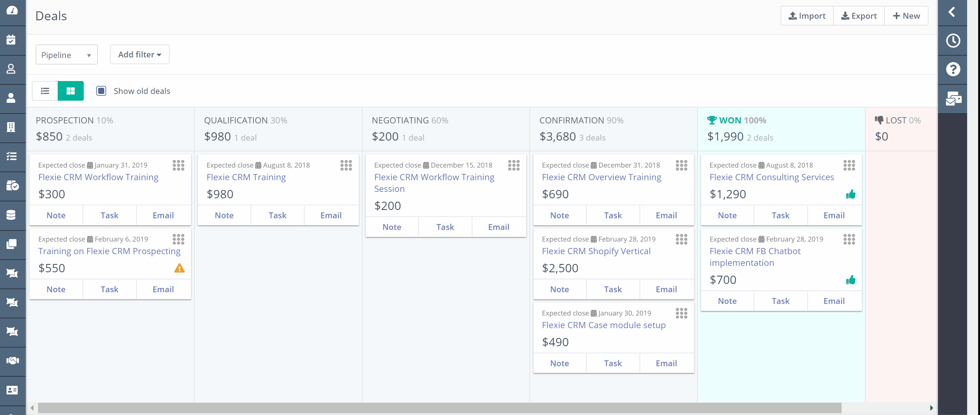Grab handle on Flexie CRM Case module setup card
Screen dimensions: 980x415
tap(682, 313)
